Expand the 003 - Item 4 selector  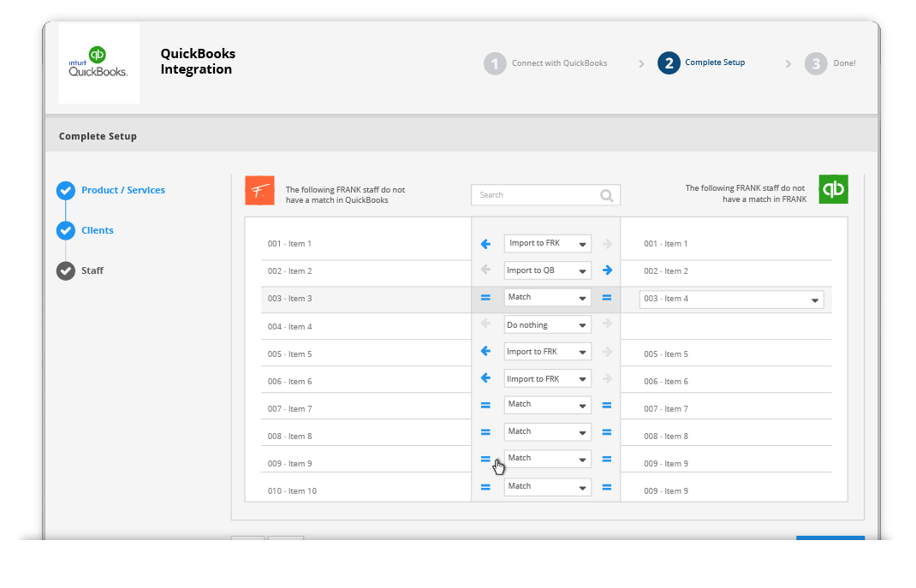click(731, 299)
